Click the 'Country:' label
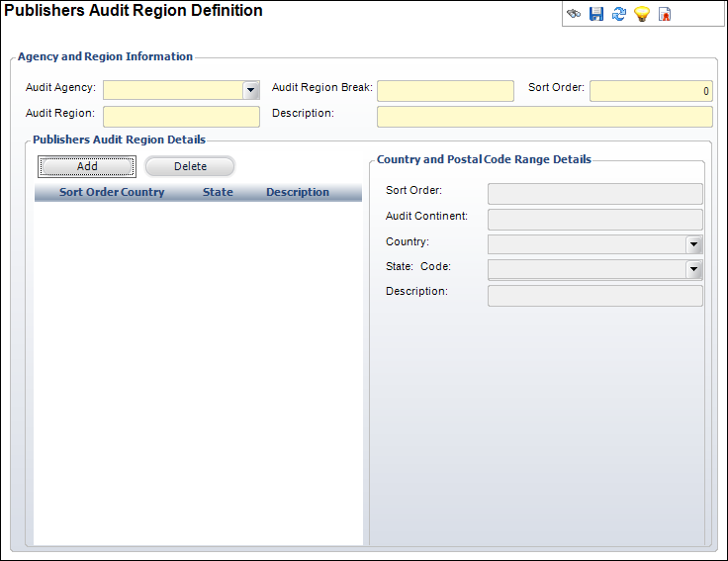 pos(408,242)
